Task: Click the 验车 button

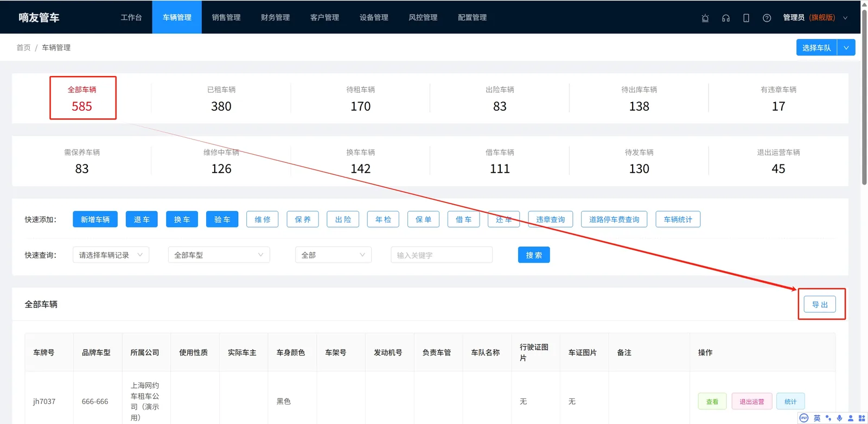Action: pos(222,219)
